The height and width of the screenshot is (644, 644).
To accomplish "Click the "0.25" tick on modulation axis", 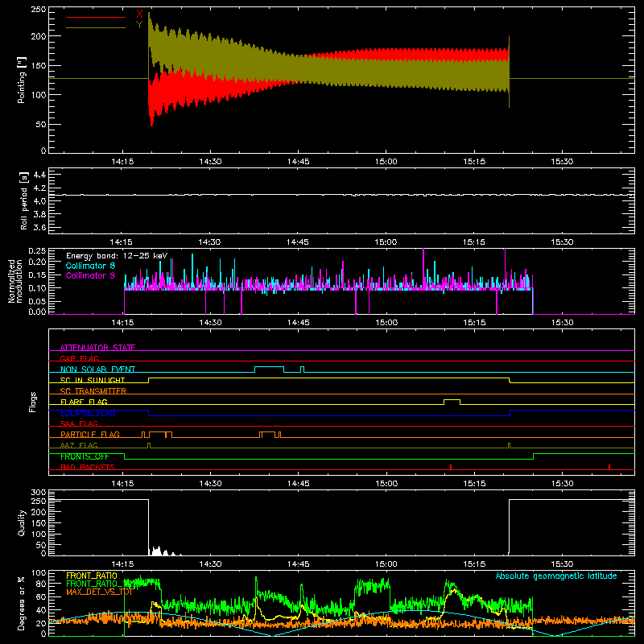I will (37, 251).
